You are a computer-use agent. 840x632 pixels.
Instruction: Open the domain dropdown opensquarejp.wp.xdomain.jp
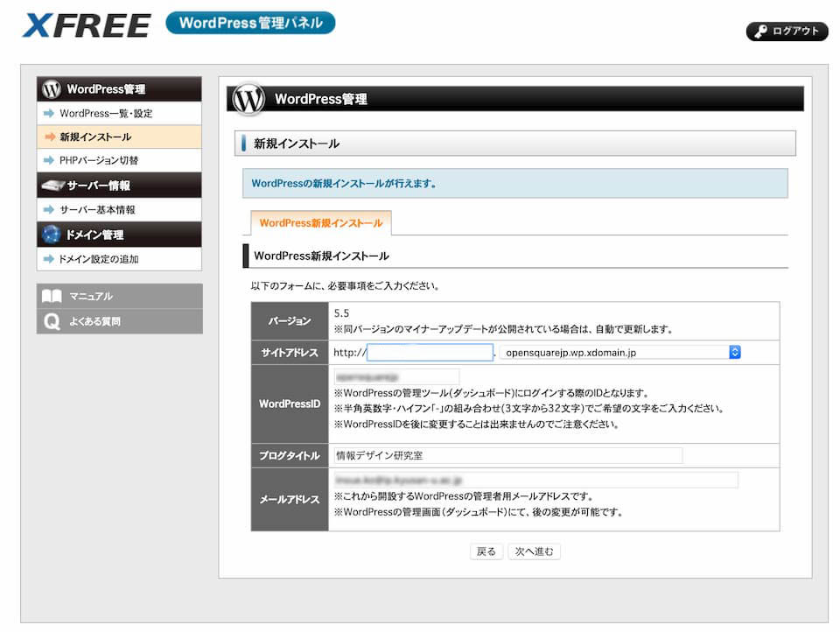[621, 352]
